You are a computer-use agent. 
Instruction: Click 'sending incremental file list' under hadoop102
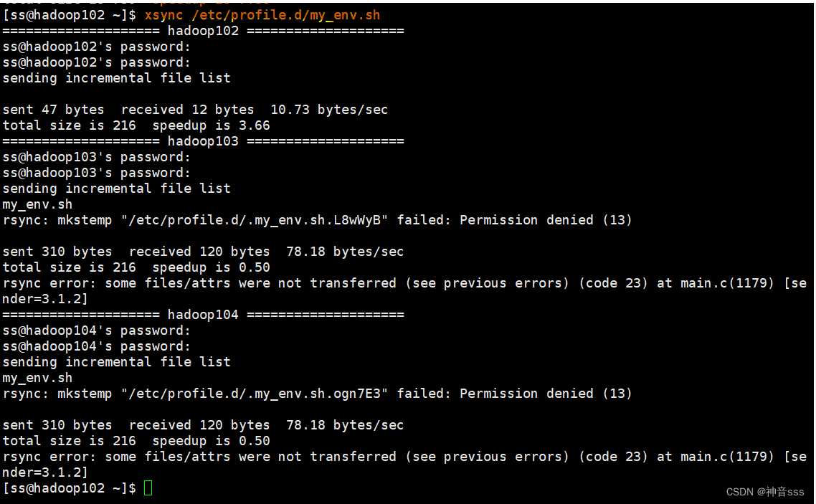point(117,78)
